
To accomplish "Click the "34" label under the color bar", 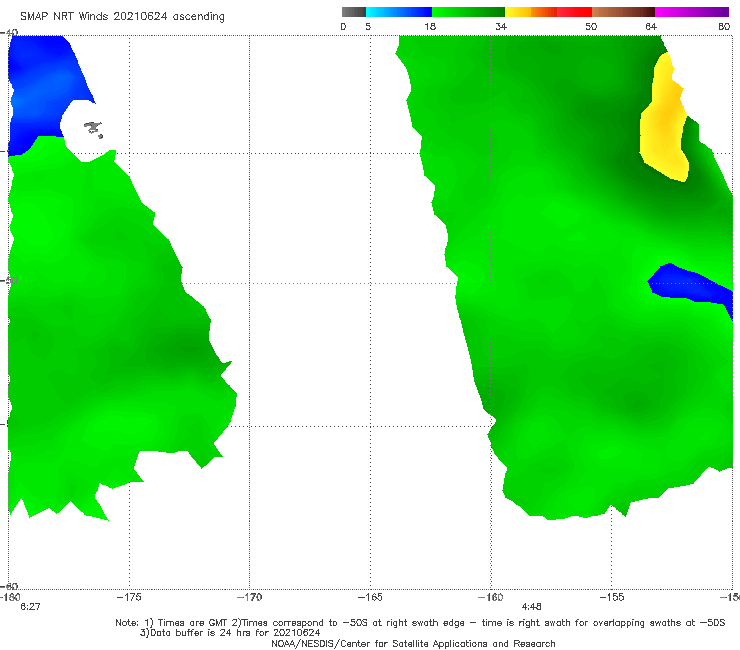I will [501, 27].
